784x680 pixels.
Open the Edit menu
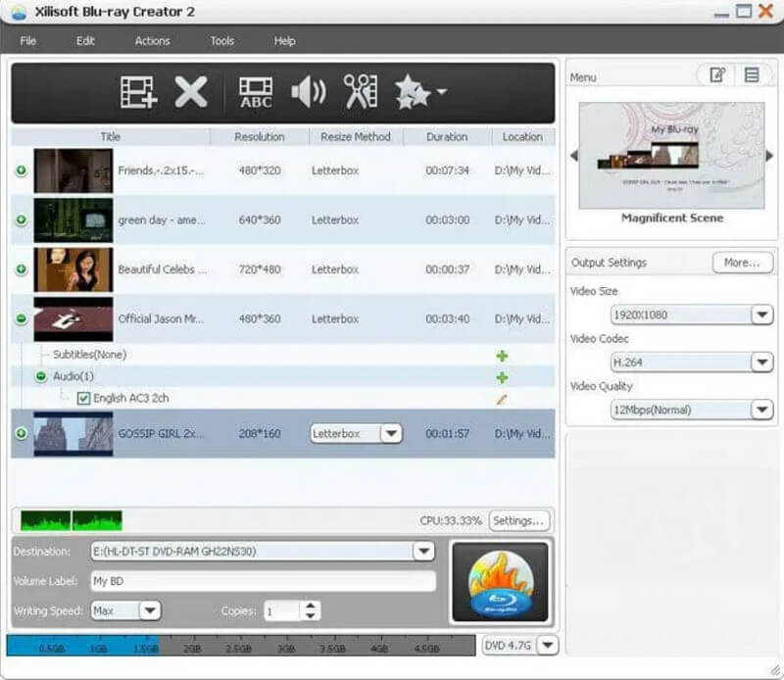85,41
